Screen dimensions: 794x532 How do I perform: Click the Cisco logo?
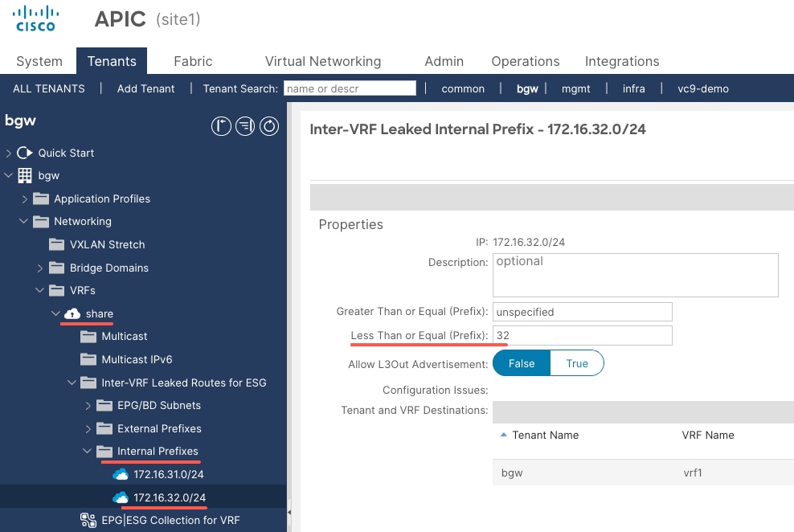(35, 18)
